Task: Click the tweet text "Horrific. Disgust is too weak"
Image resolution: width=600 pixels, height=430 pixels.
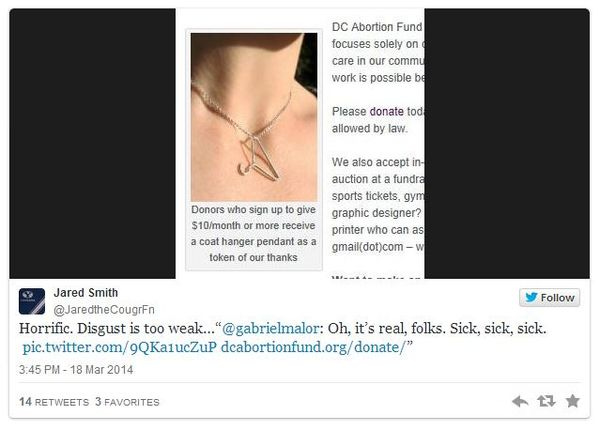Action: tap(113, 328)
